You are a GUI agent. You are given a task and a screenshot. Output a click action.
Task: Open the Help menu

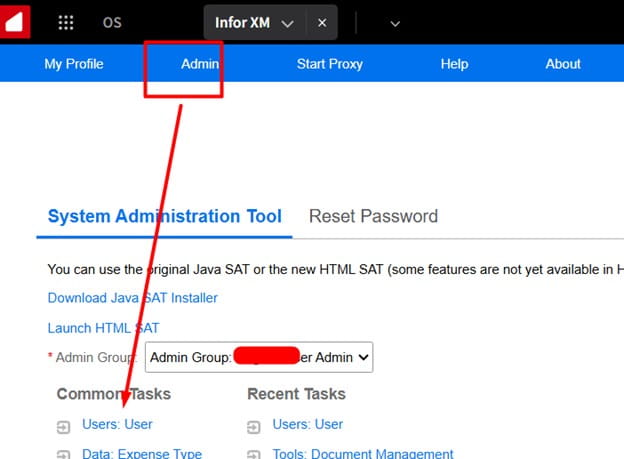[454, 64]
